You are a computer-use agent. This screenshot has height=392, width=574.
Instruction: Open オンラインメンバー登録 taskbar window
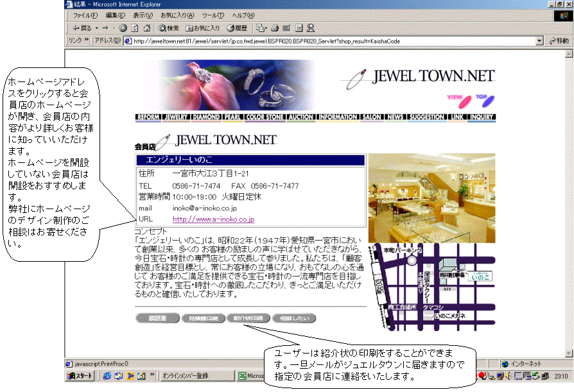tap(196, 375)
